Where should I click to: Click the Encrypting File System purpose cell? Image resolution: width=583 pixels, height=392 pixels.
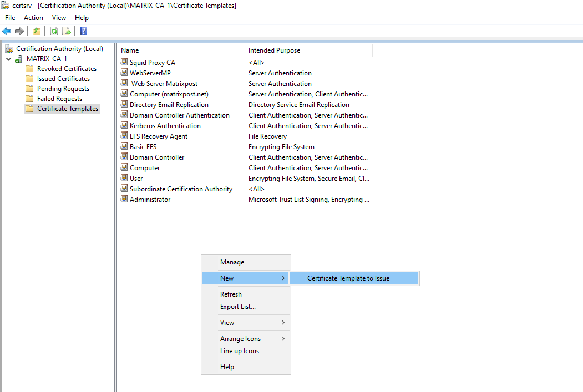click(x=281, y=147)
